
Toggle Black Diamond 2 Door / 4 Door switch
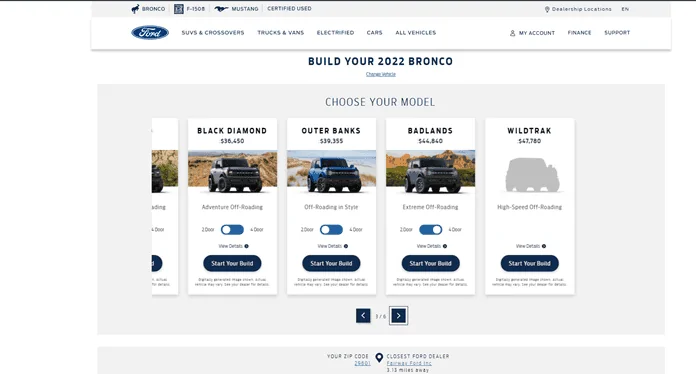click(232, 229)
